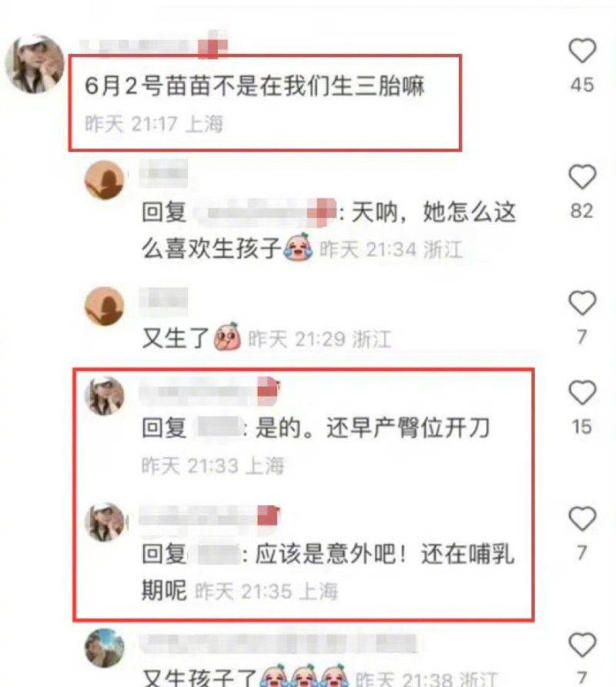Like the comment with 45 likes

(582, 51)
